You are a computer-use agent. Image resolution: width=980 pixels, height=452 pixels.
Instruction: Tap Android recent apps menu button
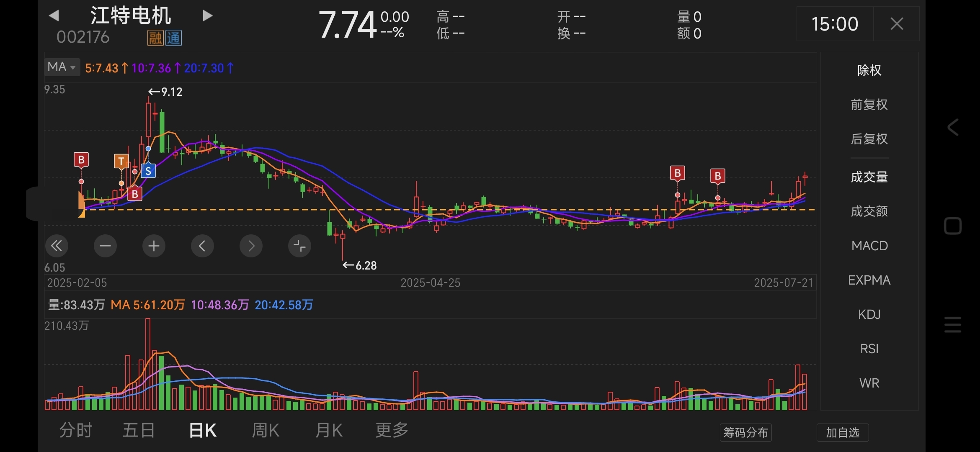(x=953, y=325)
